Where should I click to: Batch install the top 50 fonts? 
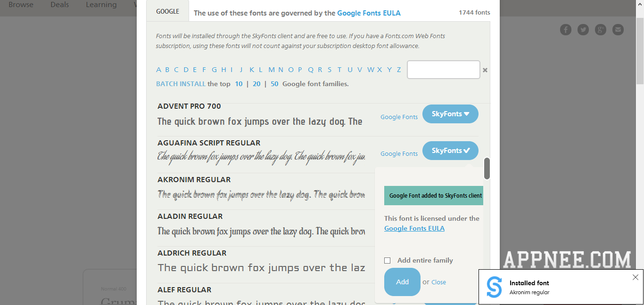tap(274, 84)
